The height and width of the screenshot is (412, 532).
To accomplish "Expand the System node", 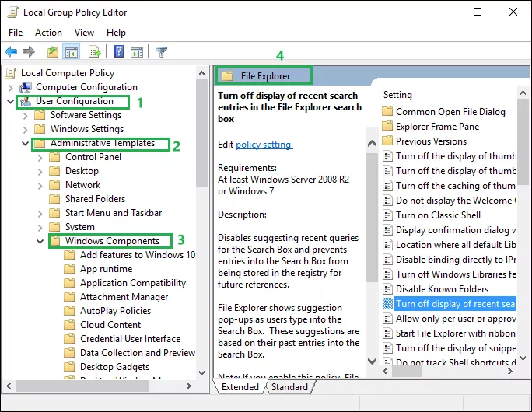I will tap(40, 228).
